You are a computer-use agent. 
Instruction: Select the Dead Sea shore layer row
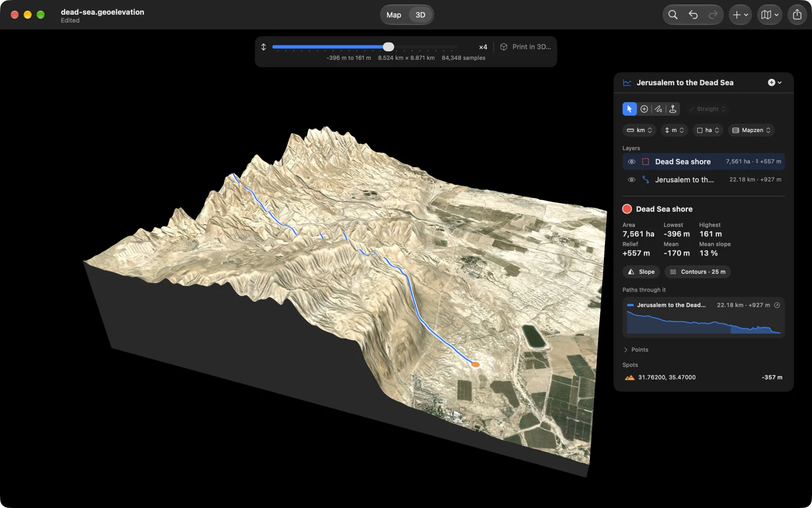[703, 162]
